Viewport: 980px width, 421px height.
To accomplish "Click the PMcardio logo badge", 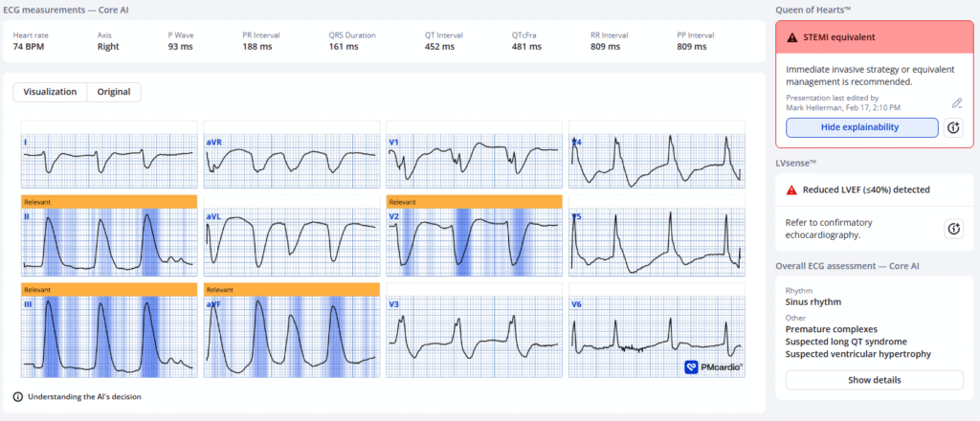I will click(714, 366).
